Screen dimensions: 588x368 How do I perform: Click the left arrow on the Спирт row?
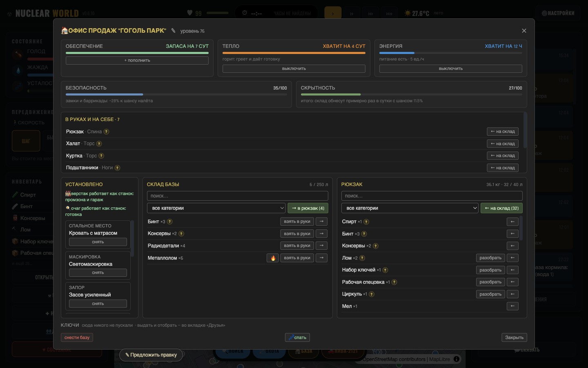[512, 222]
